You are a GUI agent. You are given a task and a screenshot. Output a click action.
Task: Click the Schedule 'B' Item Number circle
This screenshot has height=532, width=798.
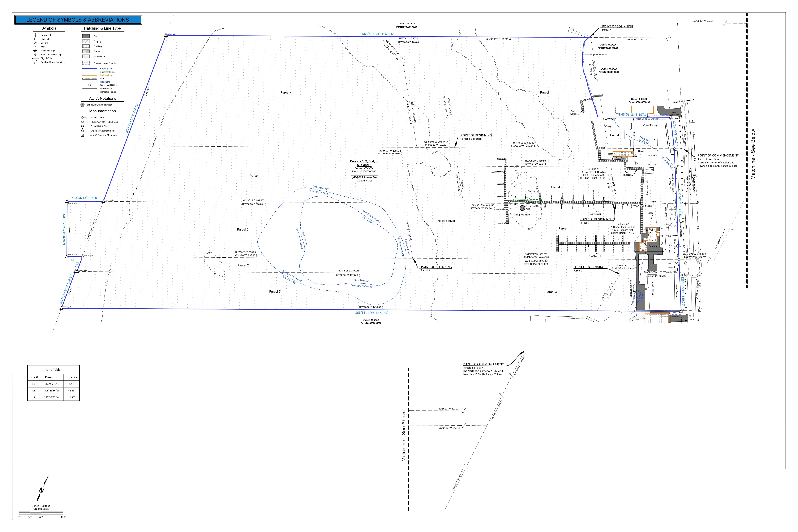82,105
